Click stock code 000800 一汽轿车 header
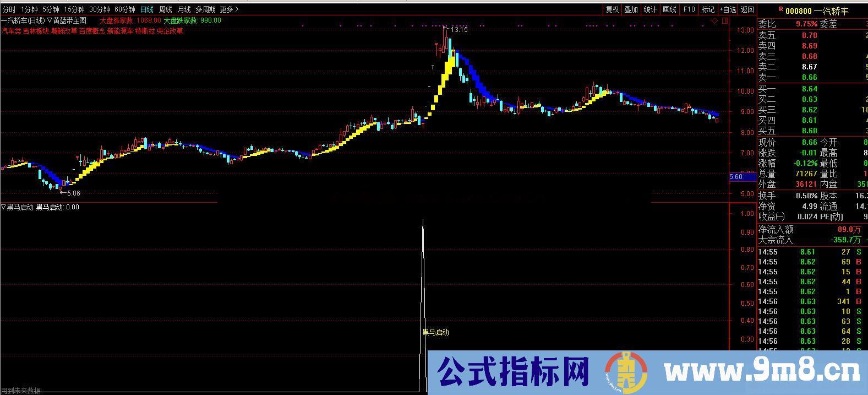 (817, 10)
